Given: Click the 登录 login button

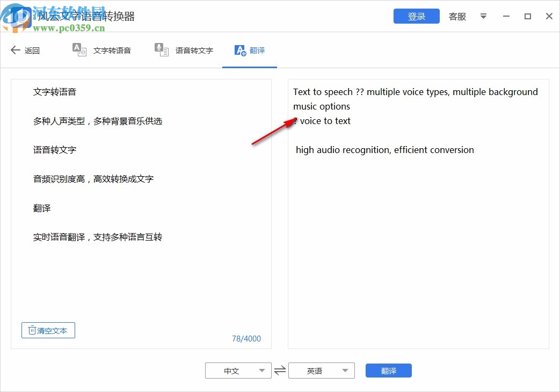Looking at the screenshot, I should tap(416, 16).
